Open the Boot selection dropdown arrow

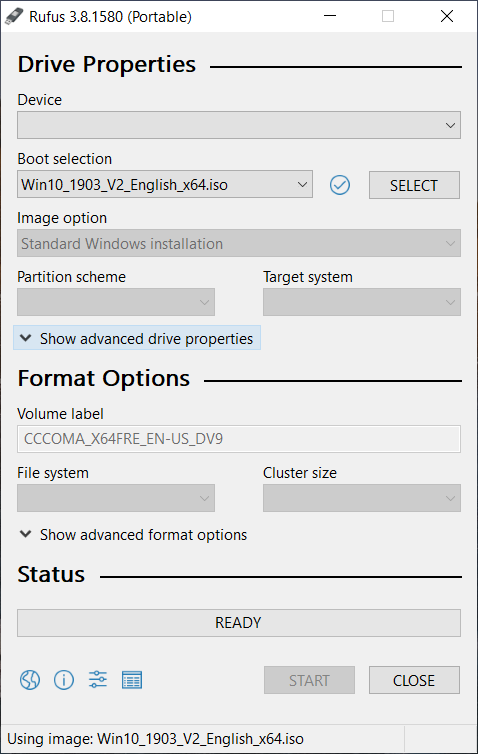coord(302,185)
